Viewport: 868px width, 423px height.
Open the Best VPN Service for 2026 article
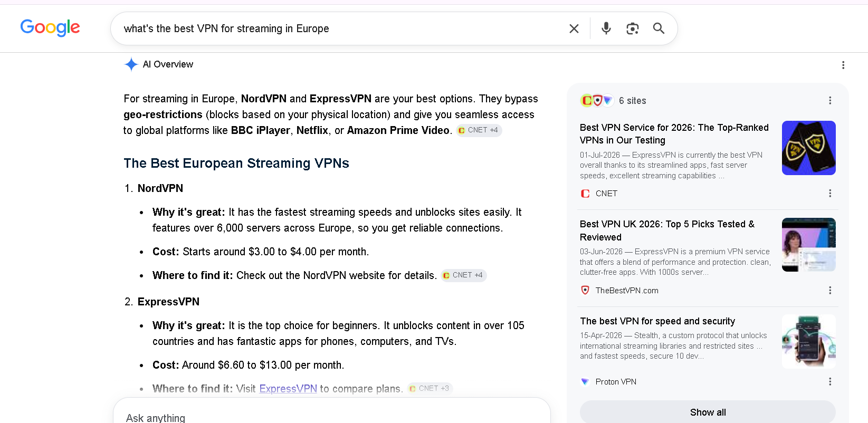point(674,134)
